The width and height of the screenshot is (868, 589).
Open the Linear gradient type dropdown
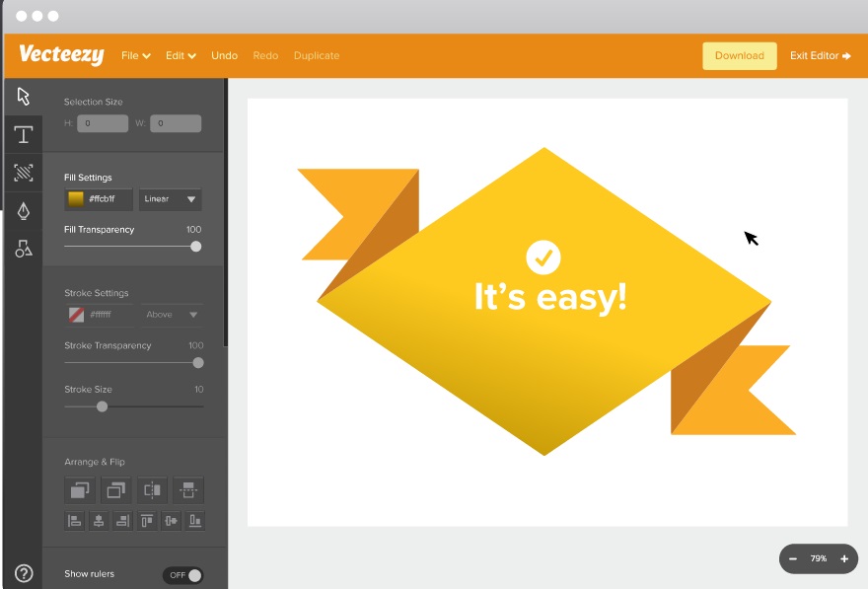(170, 198)
